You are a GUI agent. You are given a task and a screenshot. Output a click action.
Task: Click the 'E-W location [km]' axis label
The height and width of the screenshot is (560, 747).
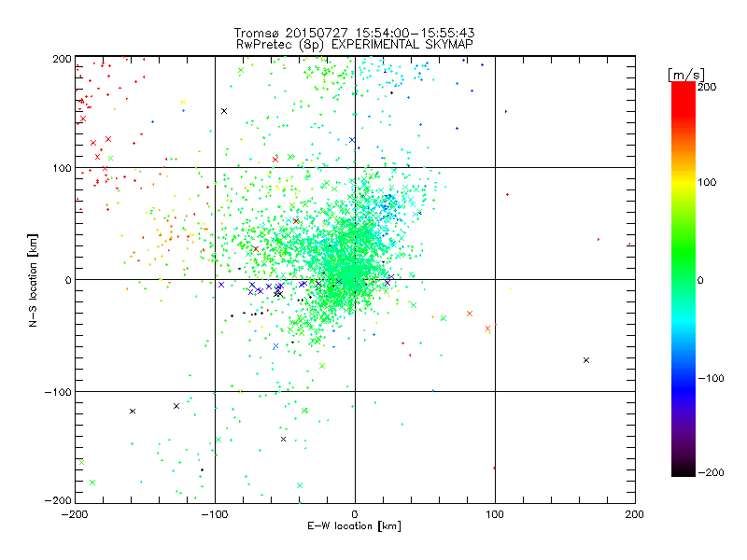pos(354,526)
